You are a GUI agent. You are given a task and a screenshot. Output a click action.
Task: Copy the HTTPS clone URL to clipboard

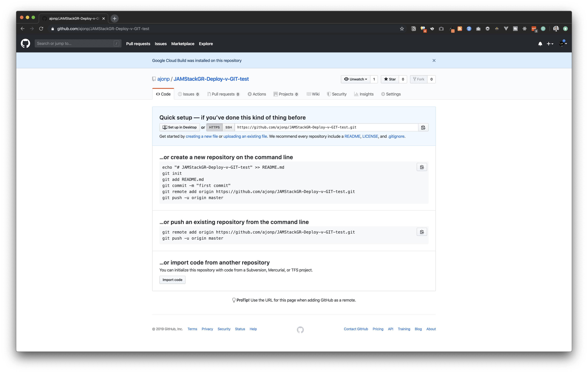click(423, 127)
